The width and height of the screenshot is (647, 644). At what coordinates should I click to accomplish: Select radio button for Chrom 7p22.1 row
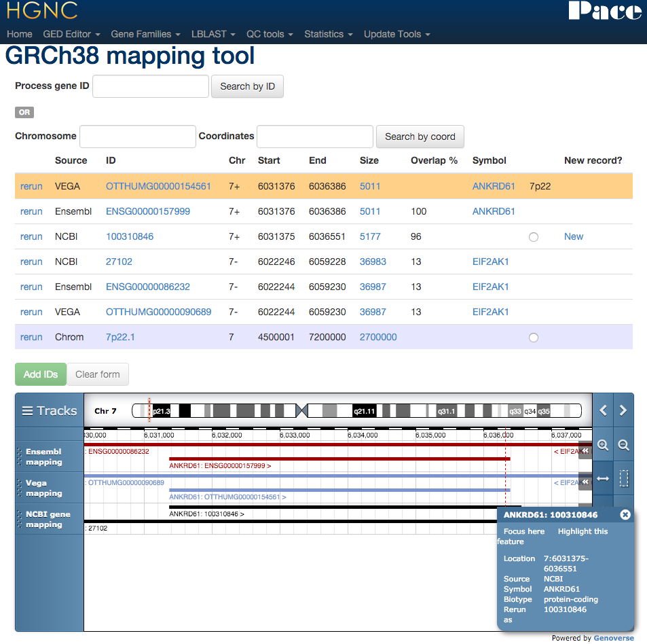[534, 338]
